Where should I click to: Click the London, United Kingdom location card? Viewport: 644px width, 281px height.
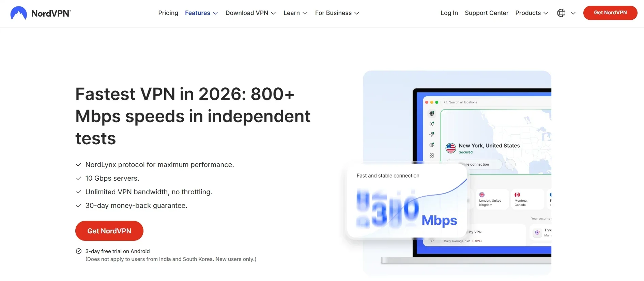pos(492,199)
